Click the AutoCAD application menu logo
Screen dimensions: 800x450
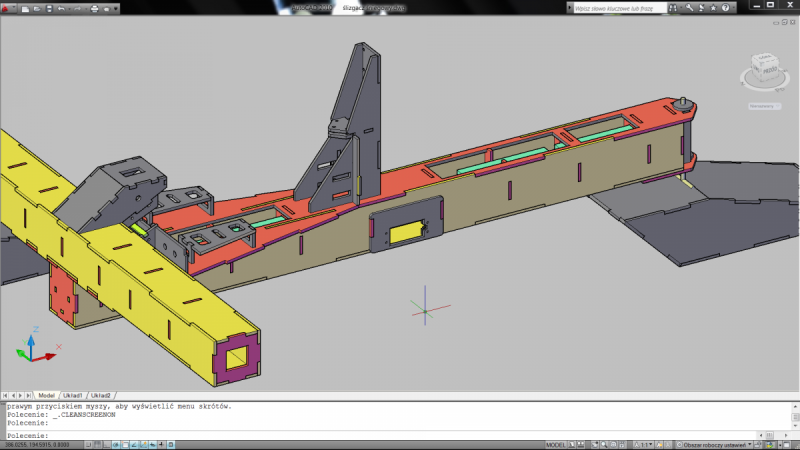(x=8, y=8)
